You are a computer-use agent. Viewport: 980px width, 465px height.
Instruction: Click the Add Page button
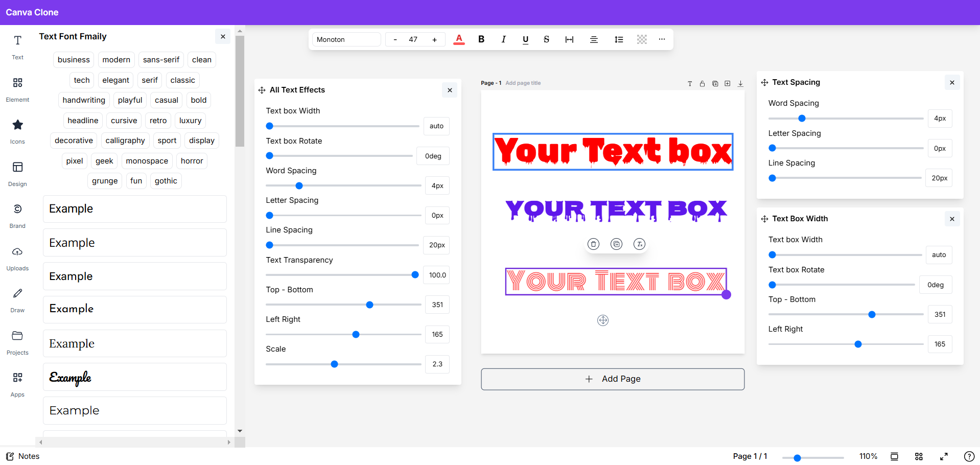click(x=612, y=379)
